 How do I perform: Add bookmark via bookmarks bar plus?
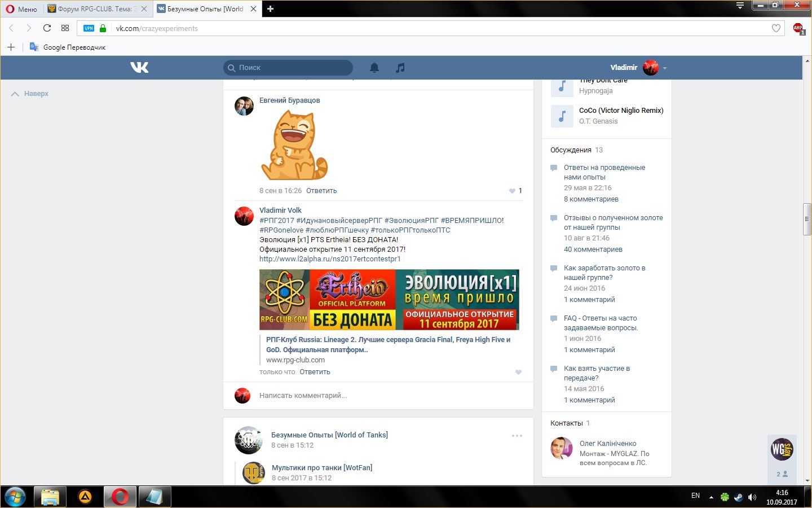point(11,47)
